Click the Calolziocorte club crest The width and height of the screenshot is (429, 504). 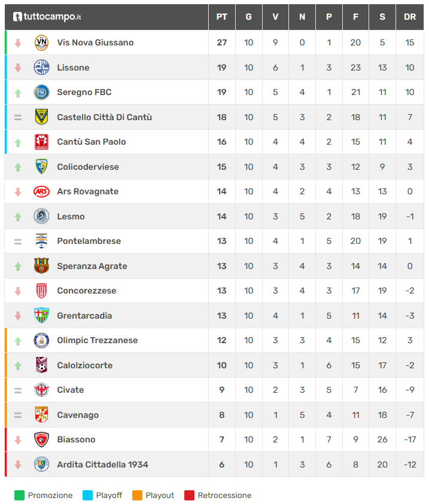(41, 365)
